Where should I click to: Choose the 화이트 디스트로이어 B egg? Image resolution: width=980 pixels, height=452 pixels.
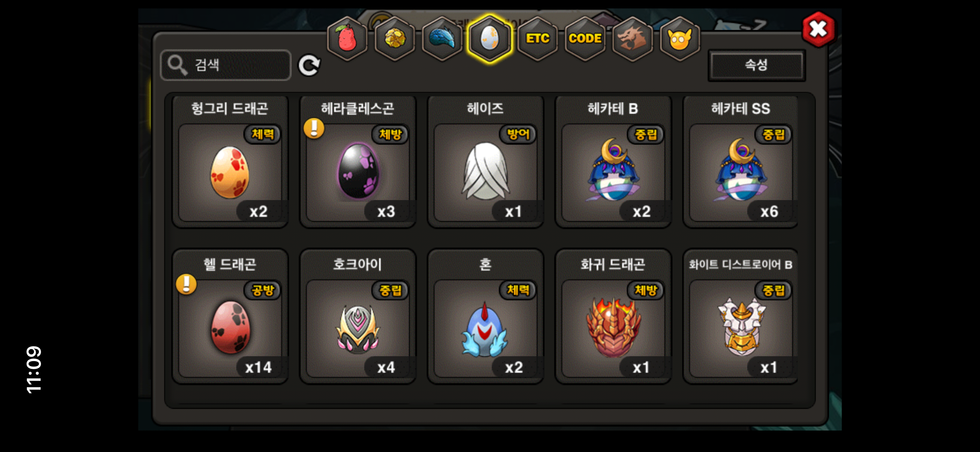pos(741,317)
